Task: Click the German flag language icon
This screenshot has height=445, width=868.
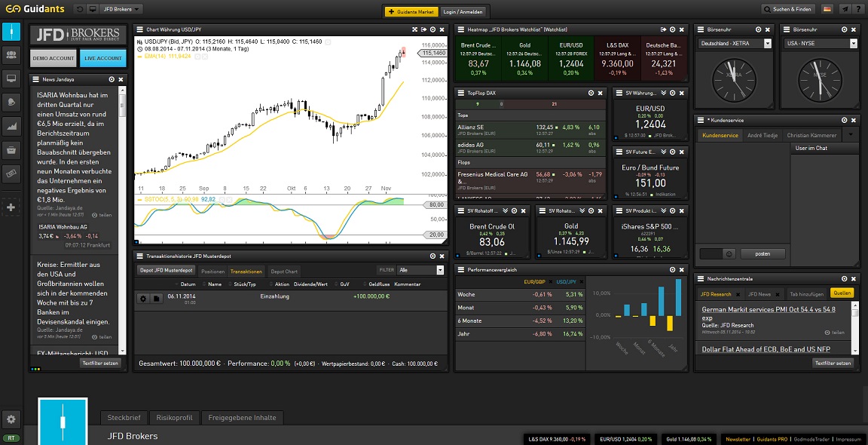Action: (827, 9)
